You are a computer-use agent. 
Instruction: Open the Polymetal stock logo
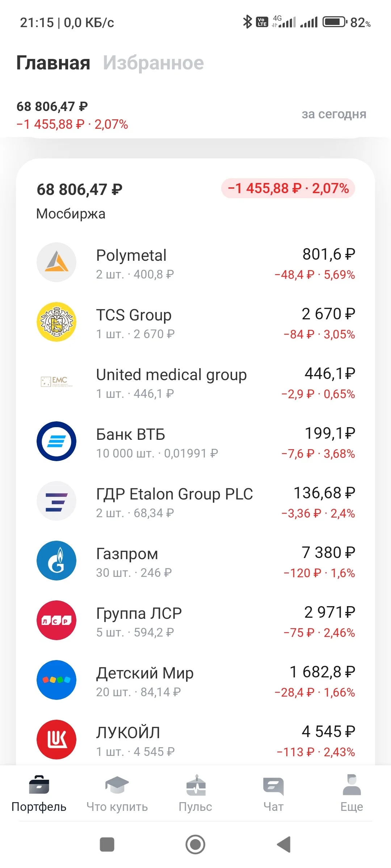point(56,262)
